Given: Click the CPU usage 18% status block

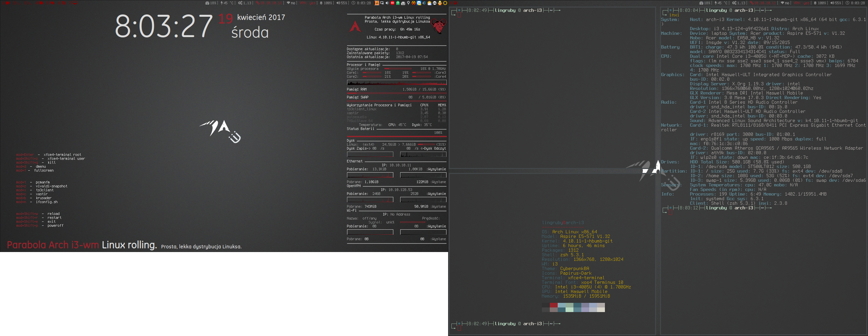Looking at the screenshot, I should [x=211, y=3].
